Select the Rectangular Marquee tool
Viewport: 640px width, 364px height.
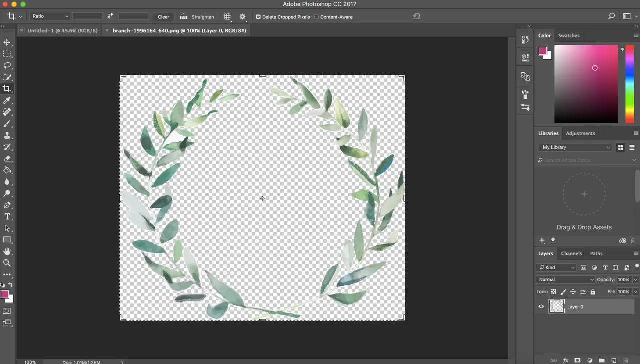click(7, 54)
